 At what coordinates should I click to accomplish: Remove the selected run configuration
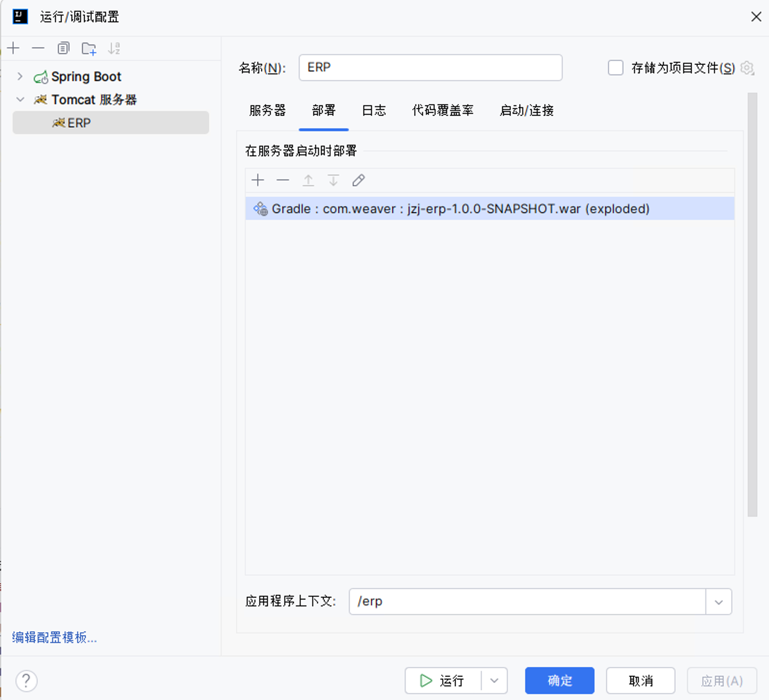(x=38, y=48)
